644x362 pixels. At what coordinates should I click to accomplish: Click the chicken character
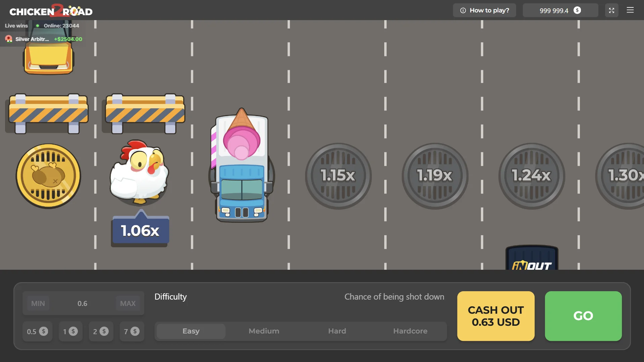click(139, 172)
